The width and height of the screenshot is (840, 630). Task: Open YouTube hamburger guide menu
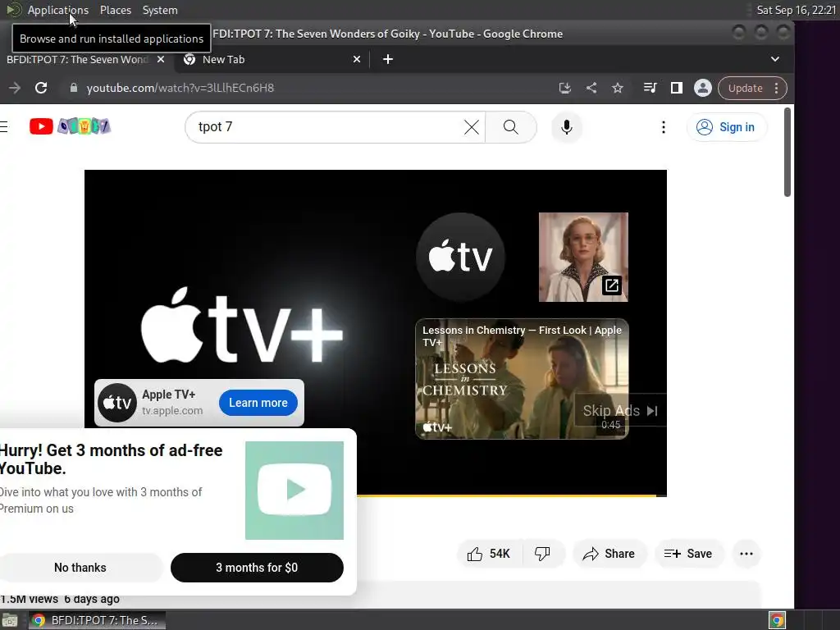tap(4, 126)
